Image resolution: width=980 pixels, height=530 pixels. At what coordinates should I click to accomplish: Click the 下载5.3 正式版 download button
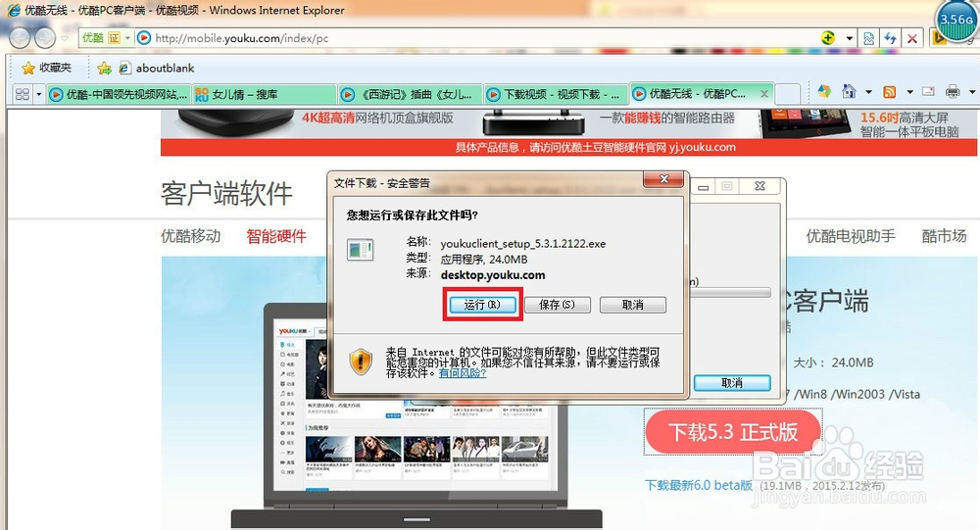point(732,432)
